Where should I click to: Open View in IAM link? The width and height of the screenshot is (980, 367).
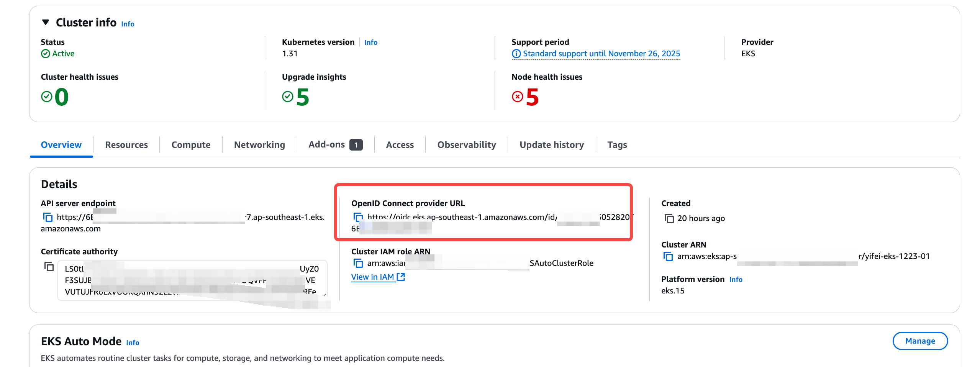[x=372, y=277]
